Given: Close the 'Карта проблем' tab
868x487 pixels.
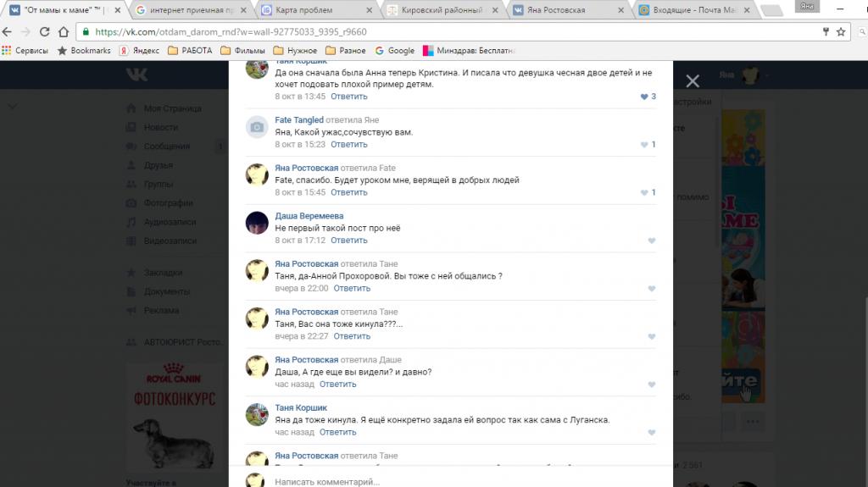Looking at the screenshot, I should tap(370, 10).
